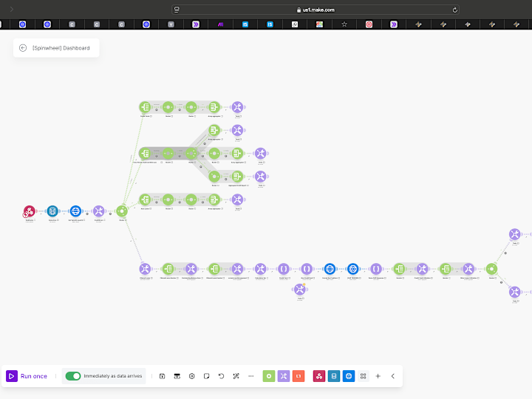The width and height of the screenshot is (532, 399).
Task: Open teal Data store favorite
Action: coord(334,376)
